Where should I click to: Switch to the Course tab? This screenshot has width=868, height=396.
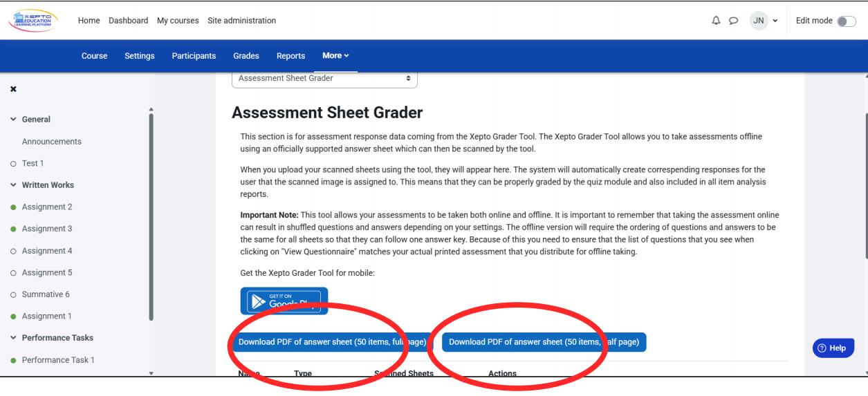click(95, 56)
